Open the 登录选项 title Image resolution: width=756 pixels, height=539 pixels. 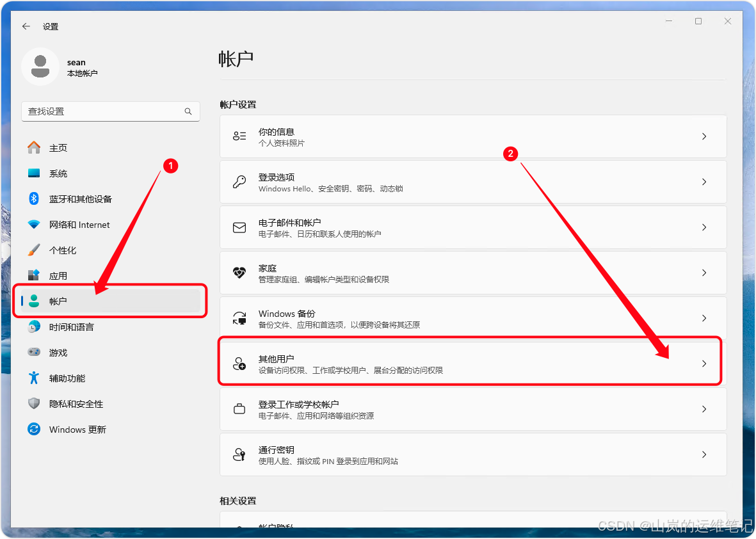pyautogui.click(x=277, y=177)
